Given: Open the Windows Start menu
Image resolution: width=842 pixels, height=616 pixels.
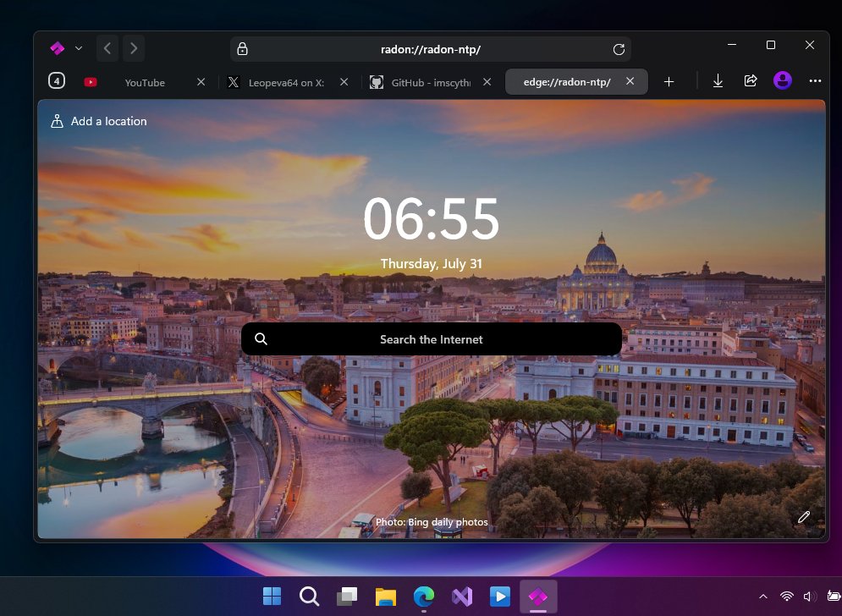Looking at the screenshot, I should (x=272, y=597).
